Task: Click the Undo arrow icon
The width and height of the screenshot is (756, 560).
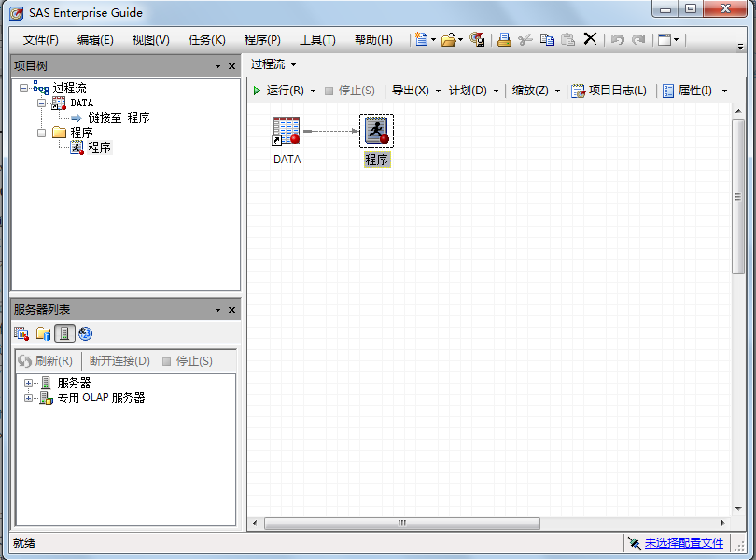Action: tap(618, 39)
